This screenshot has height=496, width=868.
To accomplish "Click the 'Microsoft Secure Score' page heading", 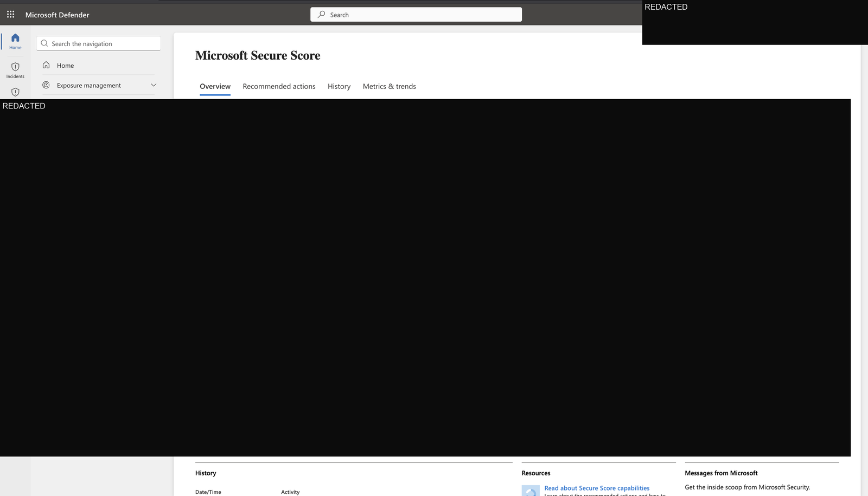I will coord(258,56).
